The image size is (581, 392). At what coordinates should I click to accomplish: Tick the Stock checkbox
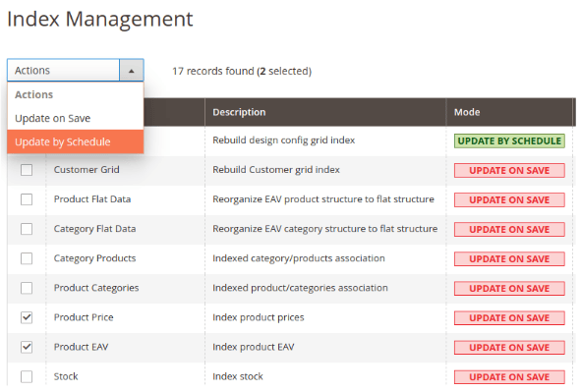27,377
